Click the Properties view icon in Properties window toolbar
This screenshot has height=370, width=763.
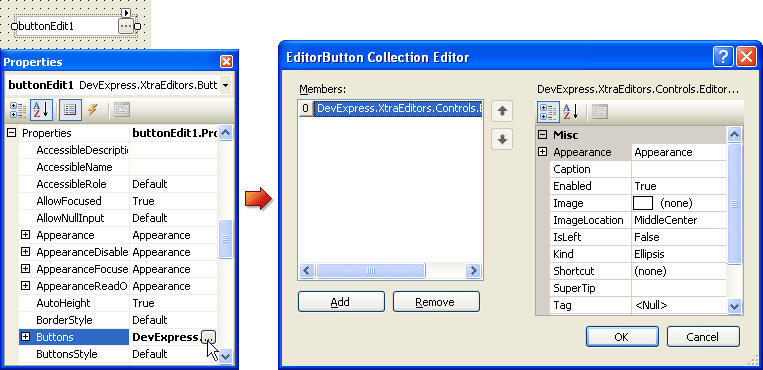pyautogui.click(x=70, y=111)
